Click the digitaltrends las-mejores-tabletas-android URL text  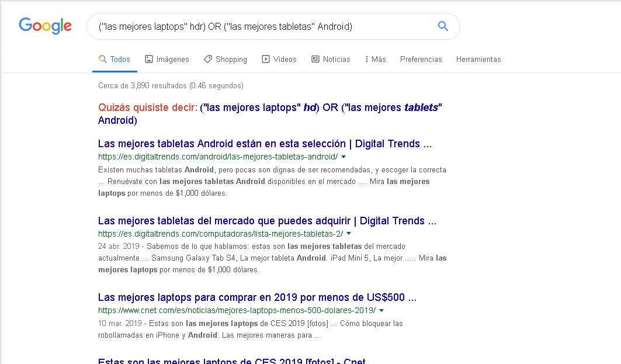[217, 157]
